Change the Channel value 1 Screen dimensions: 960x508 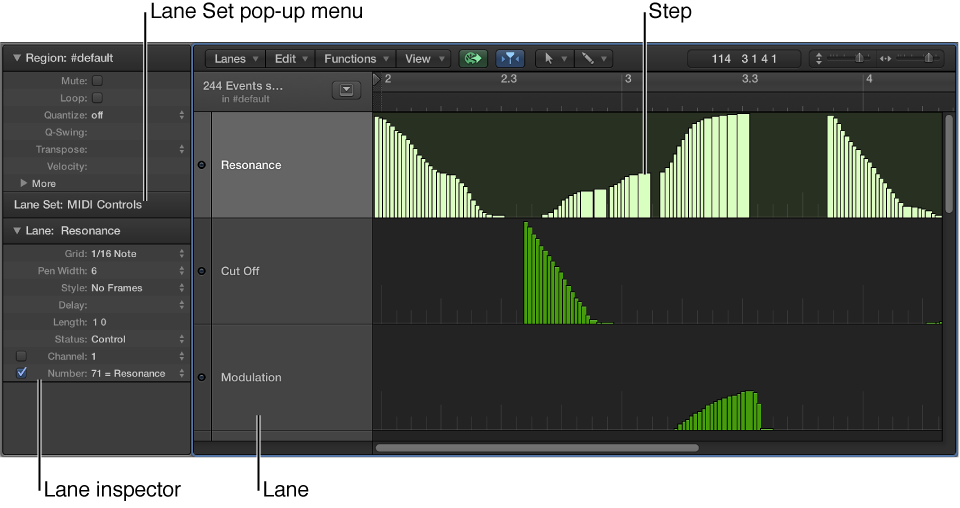pos(94,356)
